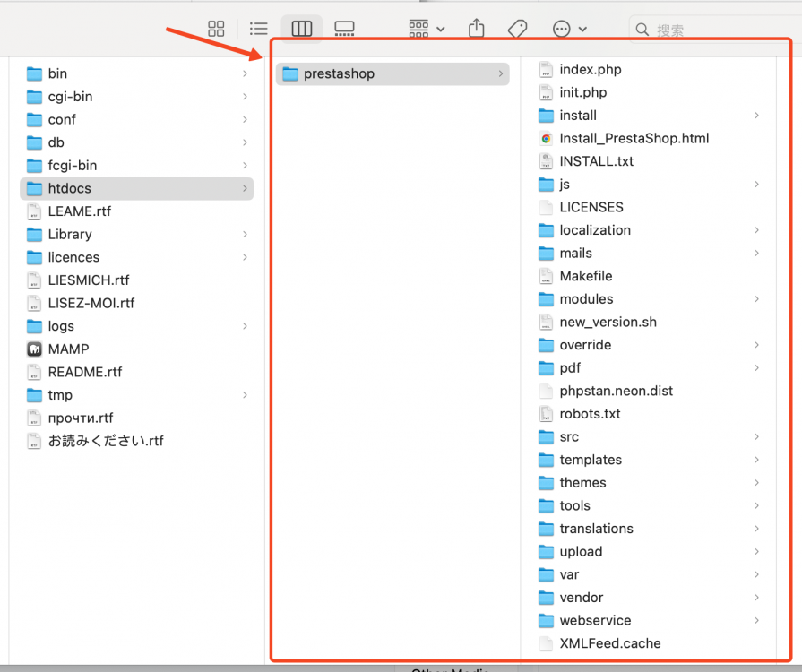
Task: Click the upload folder icon
Action: (x=547, y=552)
